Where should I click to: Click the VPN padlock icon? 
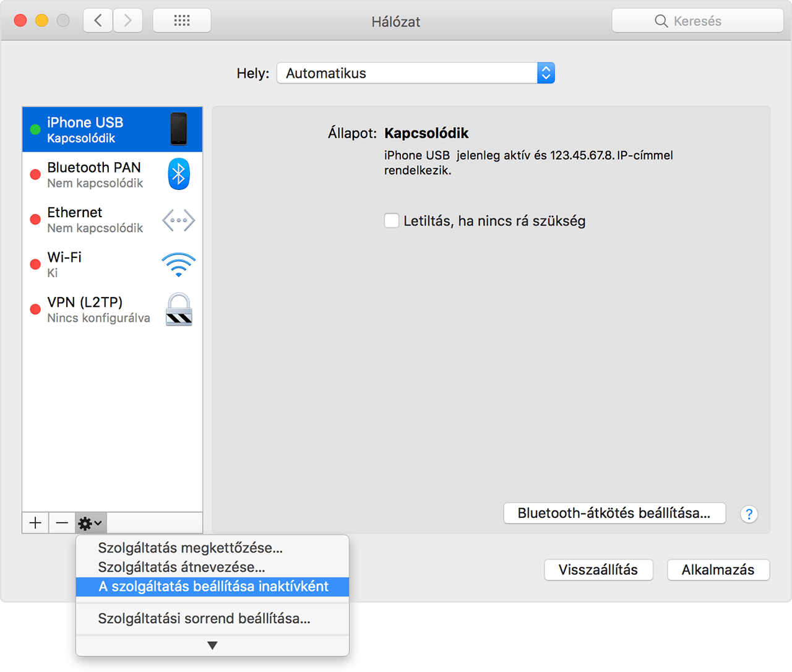[x=179, y=309]
